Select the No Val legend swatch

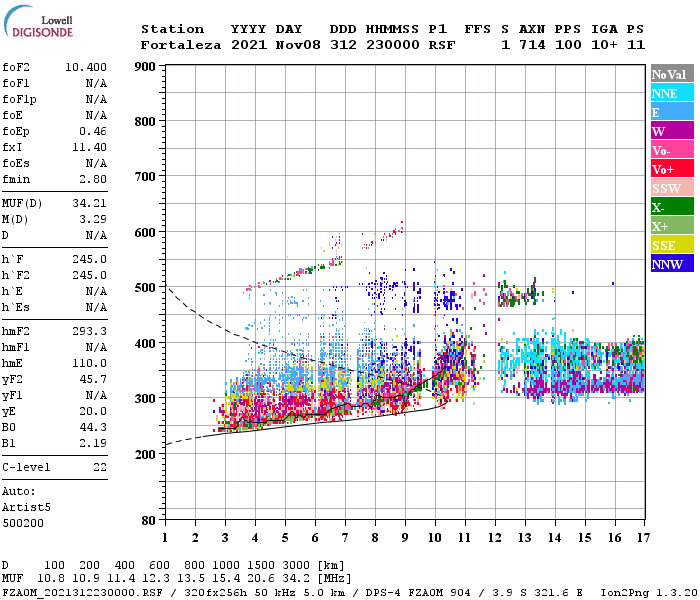pyautogui.click(x=672, y=74)
